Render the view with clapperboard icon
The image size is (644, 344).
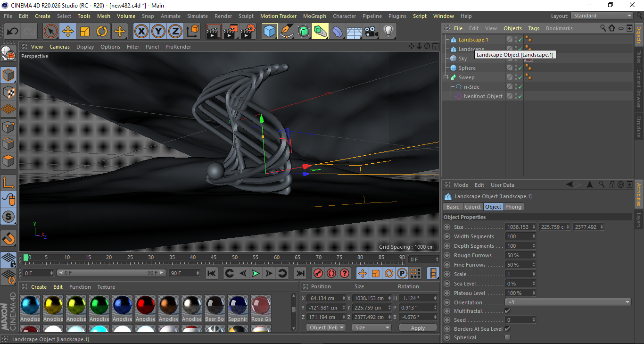tap(214, 32)
